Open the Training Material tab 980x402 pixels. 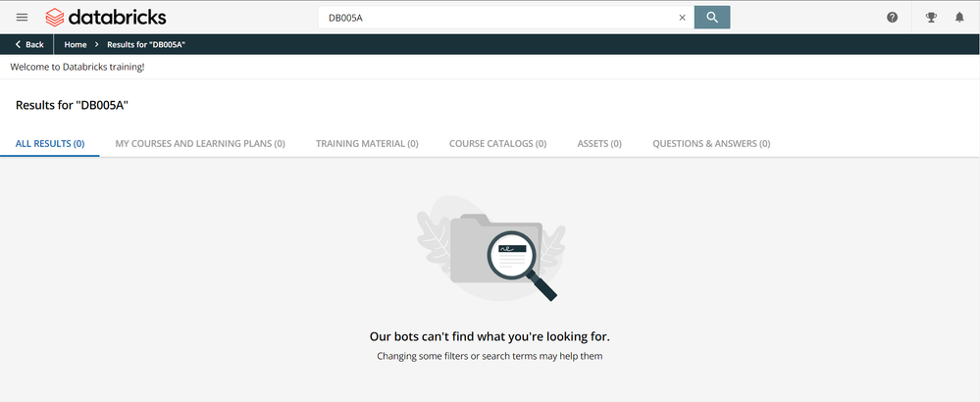[x=367, y=143]
